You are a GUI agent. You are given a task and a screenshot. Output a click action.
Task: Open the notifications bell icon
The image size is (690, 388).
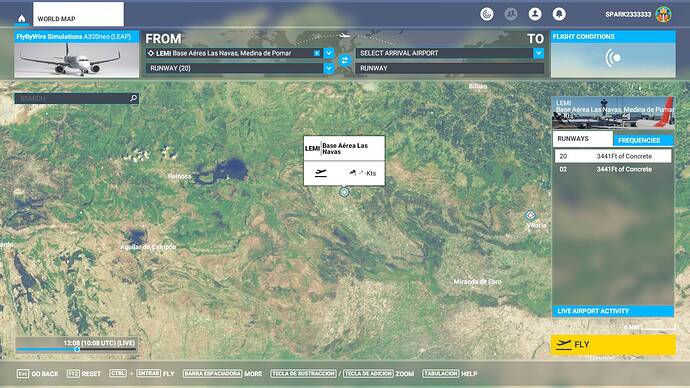coord(559,14)
